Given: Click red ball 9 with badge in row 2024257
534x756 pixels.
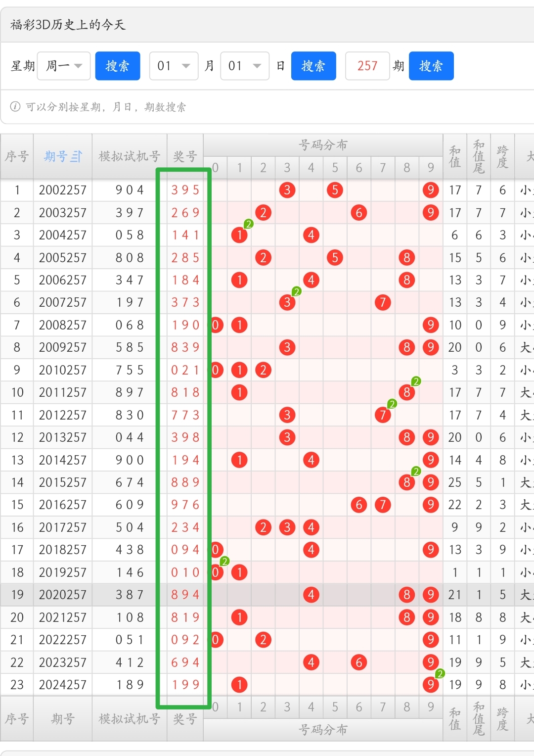Looking at the screenshot, I should tap(431, 685).
